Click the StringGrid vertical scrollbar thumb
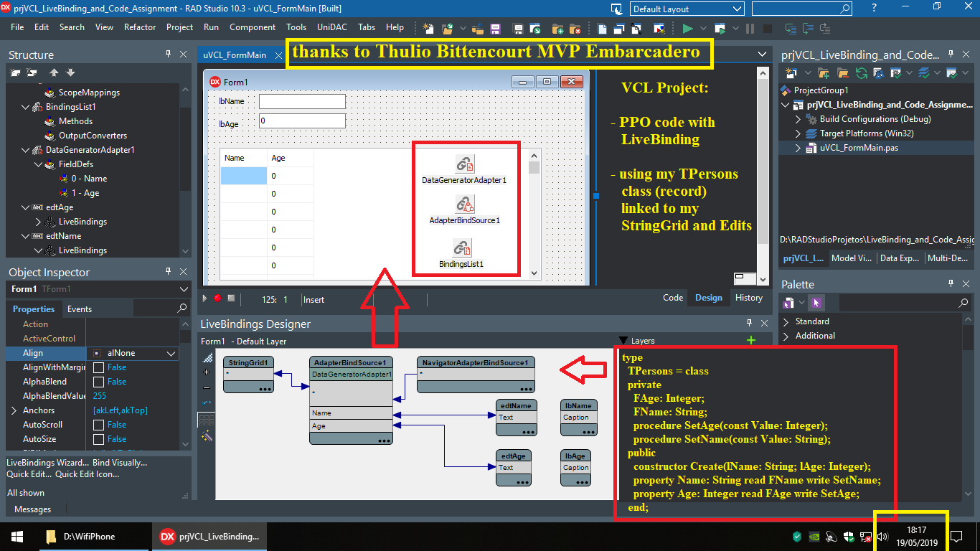The width and height of the screenshot is (980, 551). 534,168
